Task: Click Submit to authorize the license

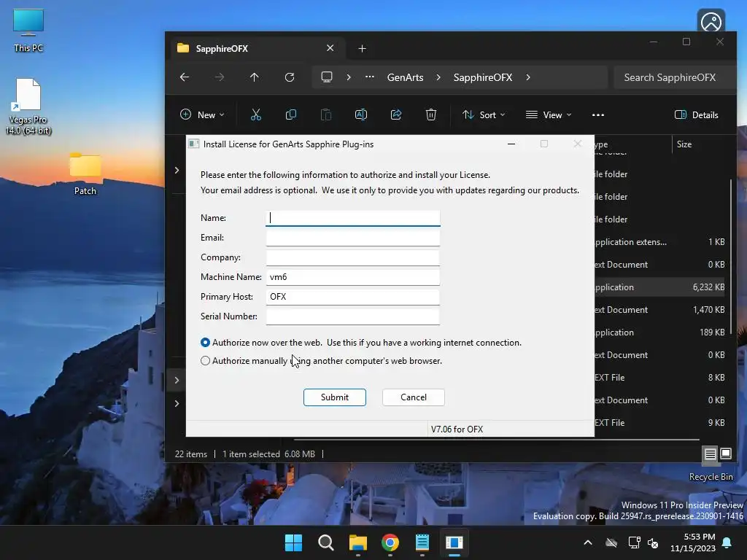Action: (334, 397)
